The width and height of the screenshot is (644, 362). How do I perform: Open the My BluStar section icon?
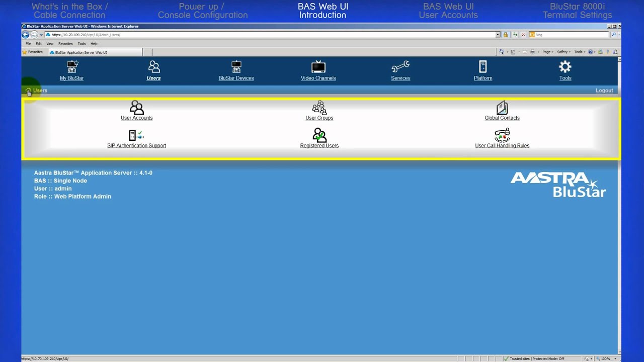point(72,67)
